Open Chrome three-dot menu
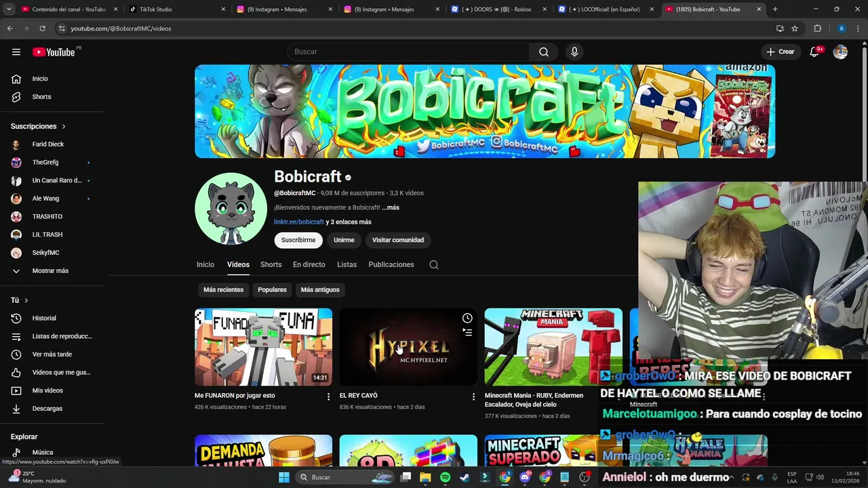Screen dimensions: 868x488 (x=859, y=28)
